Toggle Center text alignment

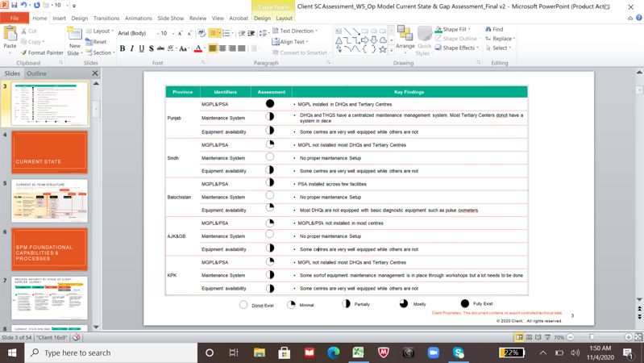(222, 48)
